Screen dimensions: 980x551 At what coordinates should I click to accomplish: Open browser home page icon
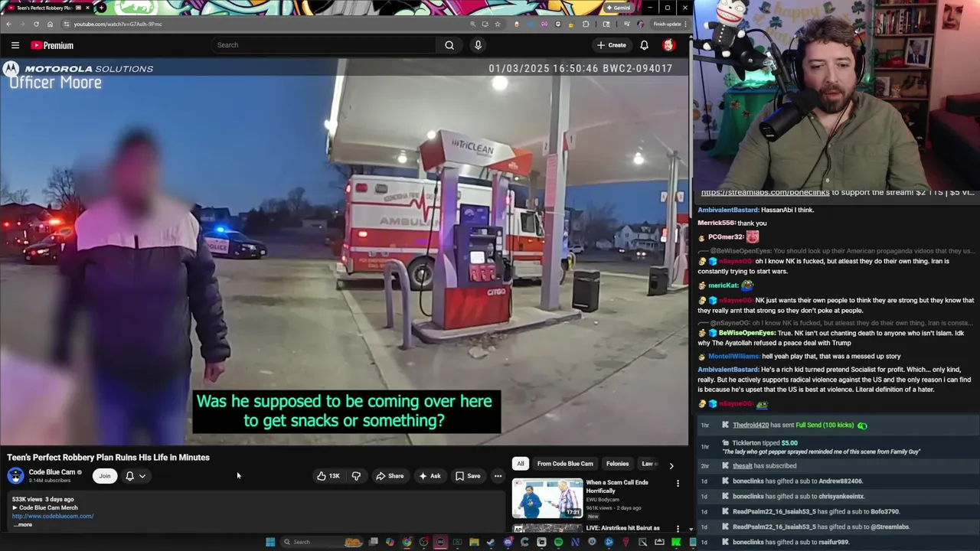point(50,24)
